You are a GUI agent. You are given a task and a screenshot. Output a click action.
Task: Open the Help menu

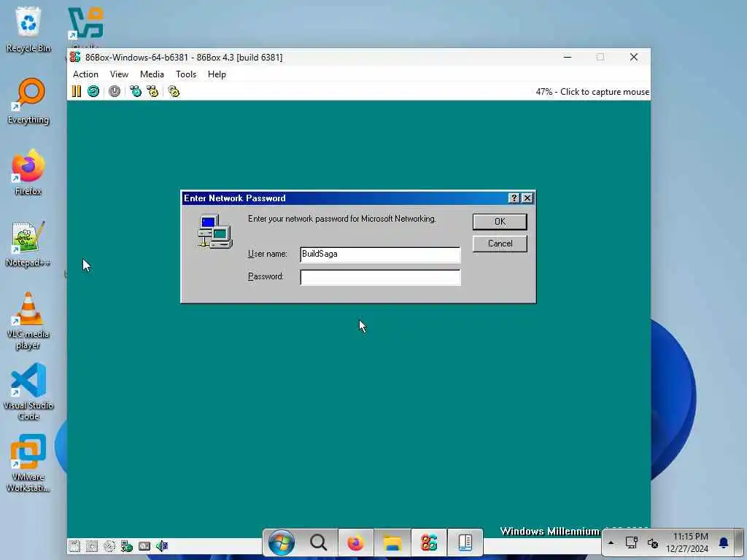(217, 74)
